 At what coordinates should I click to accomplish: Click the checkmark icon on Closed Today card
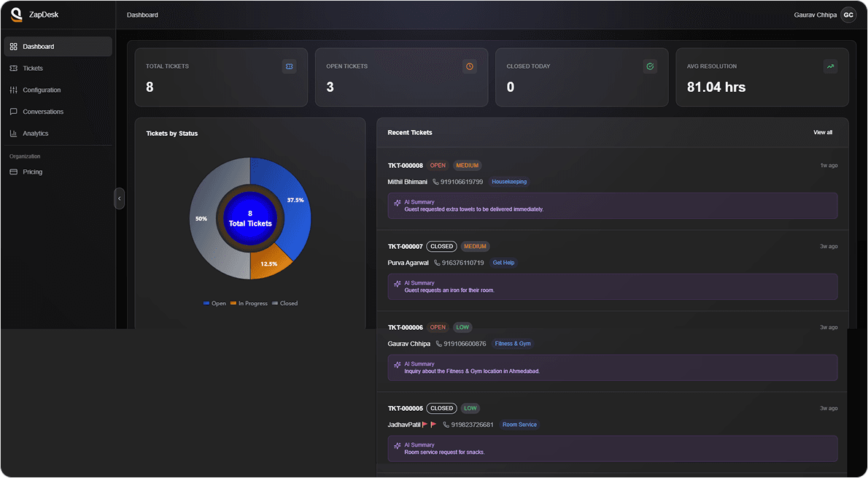(650, 66)
